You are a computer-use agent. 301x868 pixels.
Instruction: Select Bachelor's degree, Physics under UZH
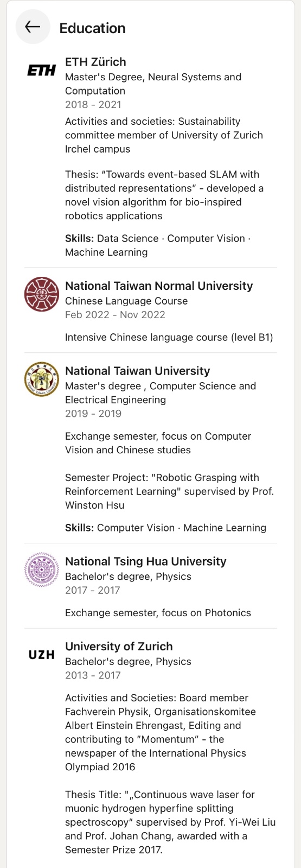click(x=128, y=661)
